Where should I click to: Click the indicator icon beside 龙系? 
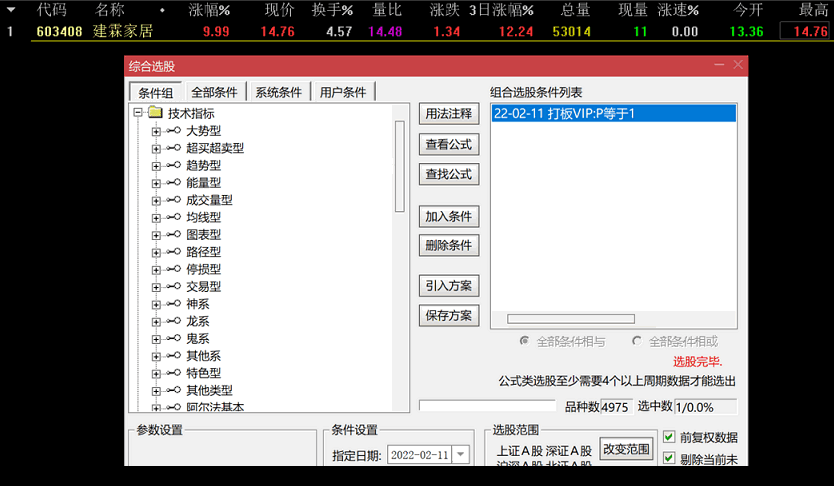tap(173, 321)
